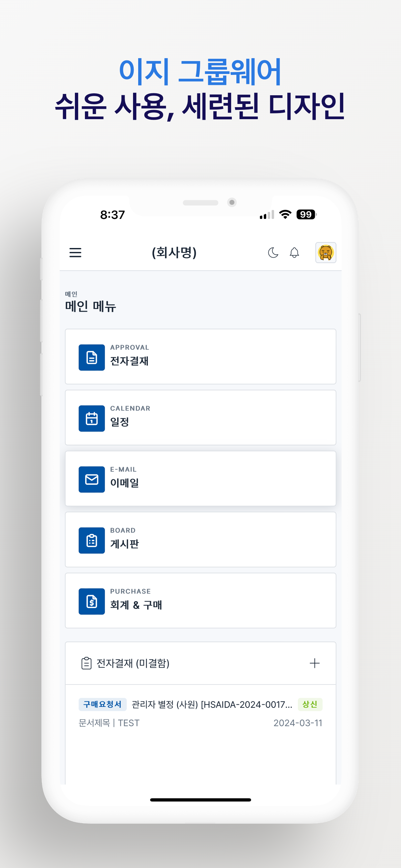Open the notifications bell

coord(294,253)
